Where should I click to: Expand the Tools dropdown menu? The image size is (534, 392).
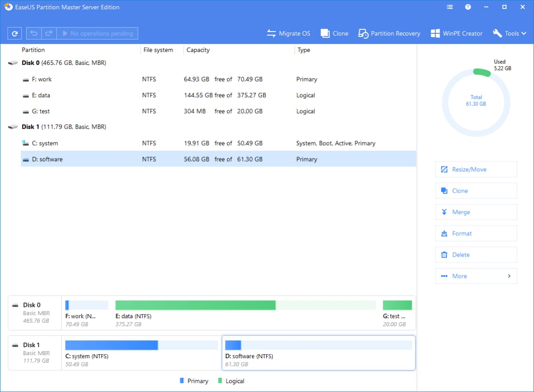coord(510,33)
